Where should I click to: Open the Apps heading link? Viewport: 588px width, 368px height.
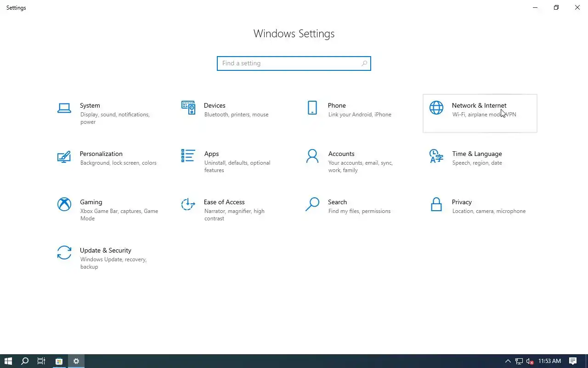[212, 154]
